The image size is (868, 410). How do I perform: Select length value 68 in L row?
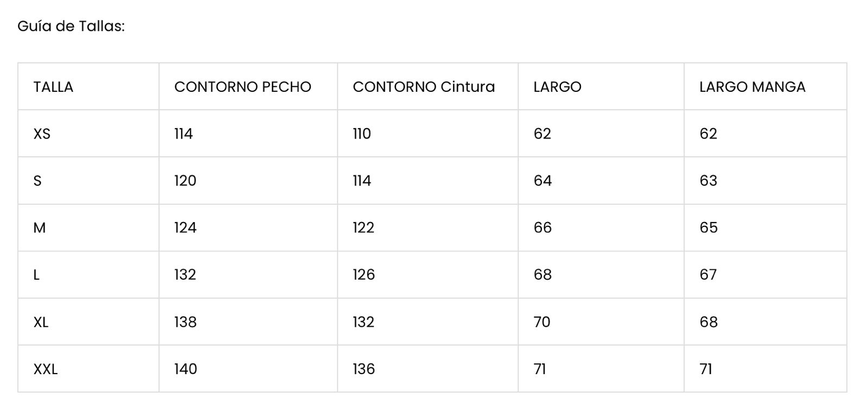click(x=542, y=275)
